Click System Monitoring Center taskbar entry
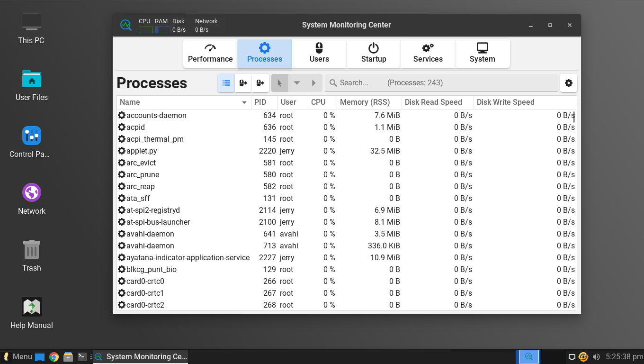Viewport: 644px width, 364px height. (141, 357)
